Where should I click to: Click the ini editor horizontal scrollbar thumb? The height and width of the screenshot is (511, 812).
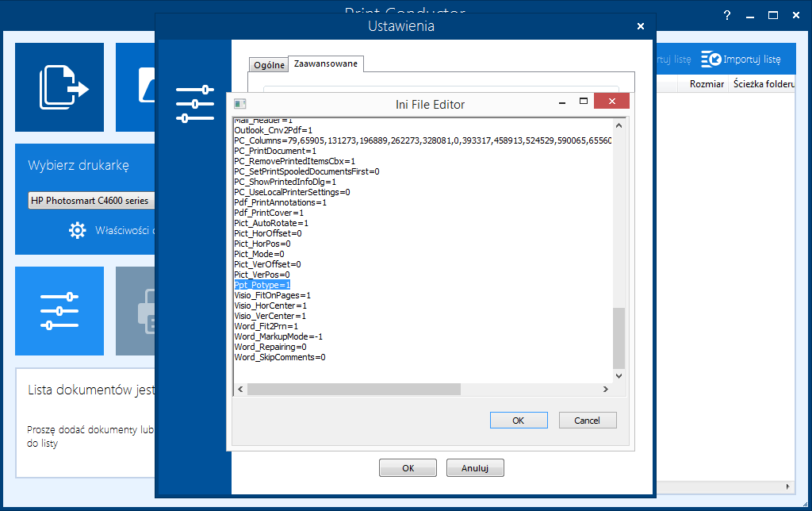(x=354, y=390)
